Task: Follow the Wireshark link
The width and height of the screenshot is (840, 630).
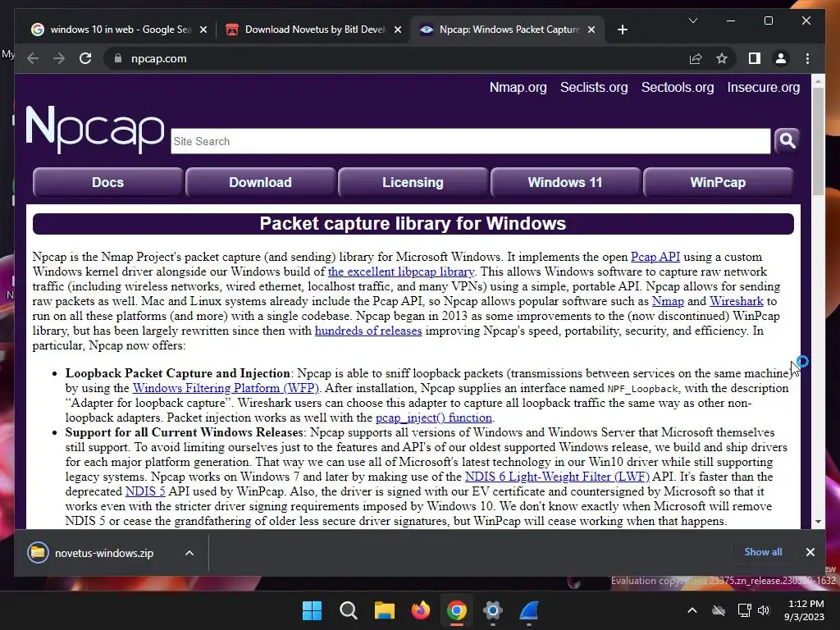Action: point(736,302)
